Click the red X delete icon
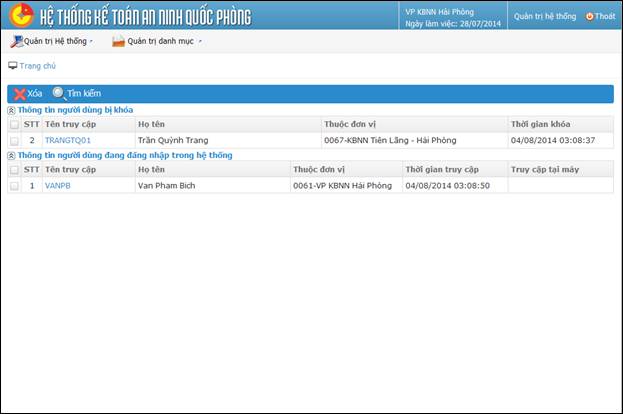Viewport: 623px width, 414px height. point(19,94)
